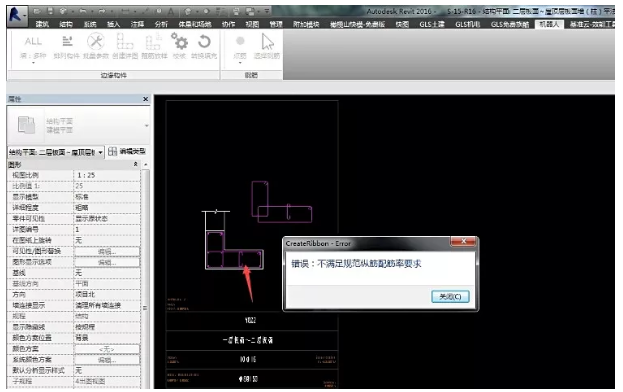Open the 结构 ribbon tab

(66, 25)
